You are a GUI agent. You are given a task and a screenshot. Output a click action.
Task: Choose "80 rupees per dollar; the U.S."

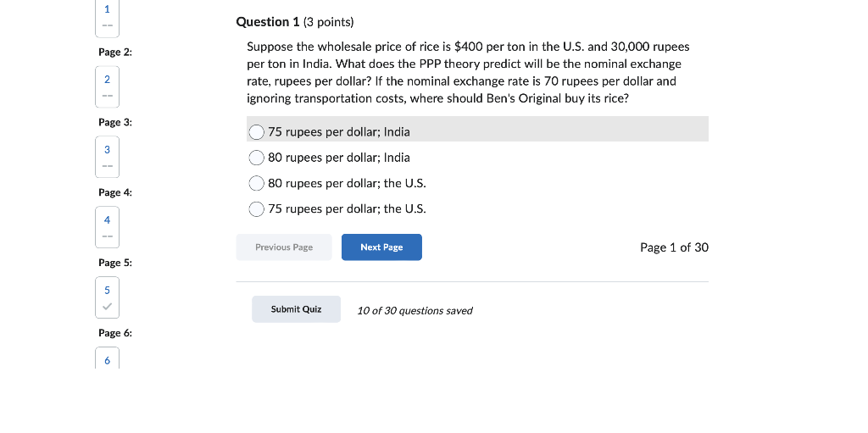pos(257,183)
